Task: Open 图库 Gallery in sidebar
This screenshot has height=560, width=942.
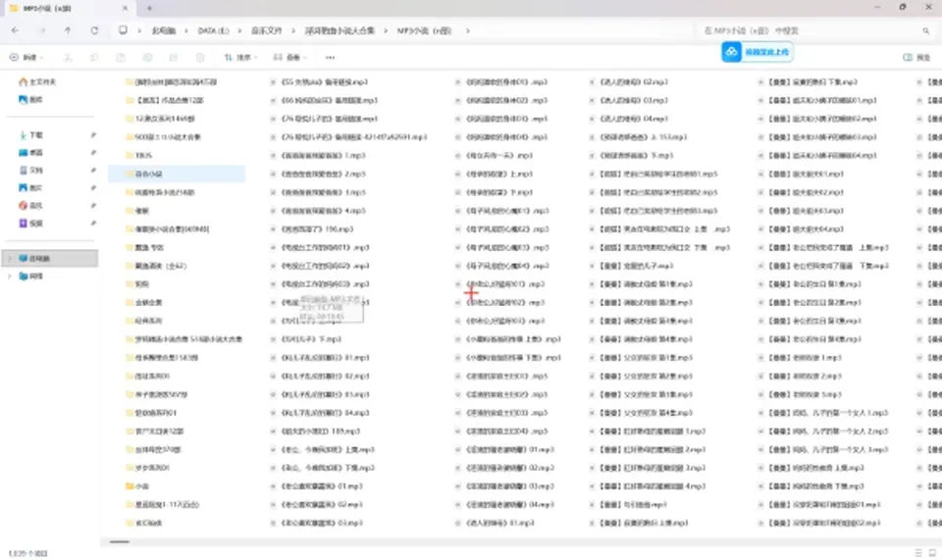Action: point(30,100)
